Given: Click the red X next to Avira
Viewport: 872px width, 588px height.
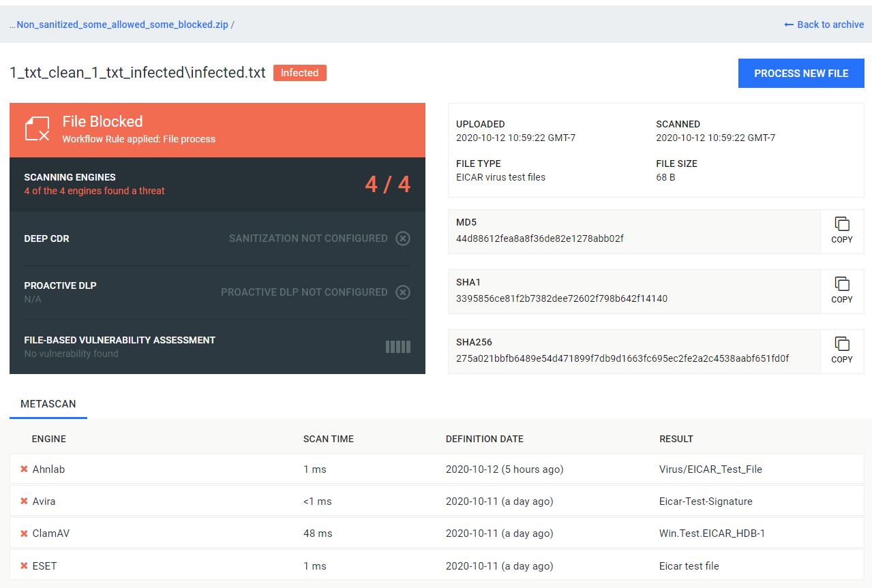Looking at the screenshot, I should (x=24, y=501).
